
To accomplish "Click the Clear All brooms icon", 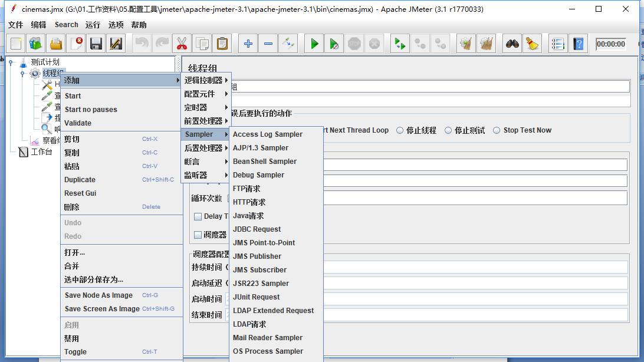I will [487, 44].
